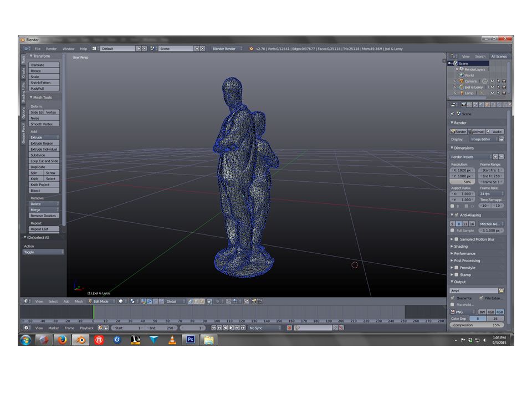Click jump to first frame in timeline

[x=213, y=328]
